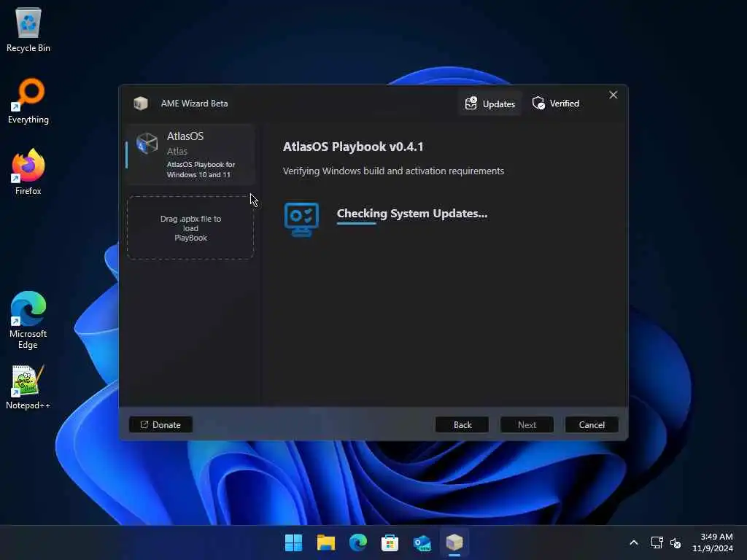Click the muted volume tray icon
This screenshot has height=560, width=747.
pyautogui.click(x=676, y=542)
